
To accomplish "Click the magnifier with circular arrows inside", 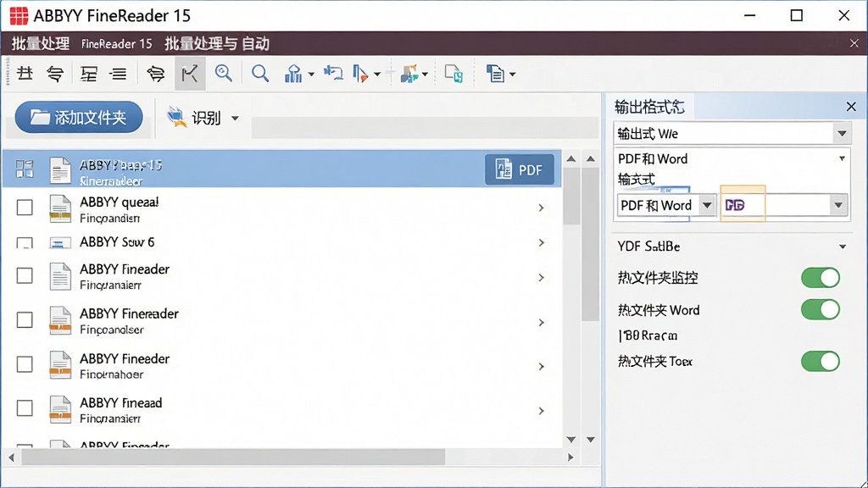I will coord(224,73).
